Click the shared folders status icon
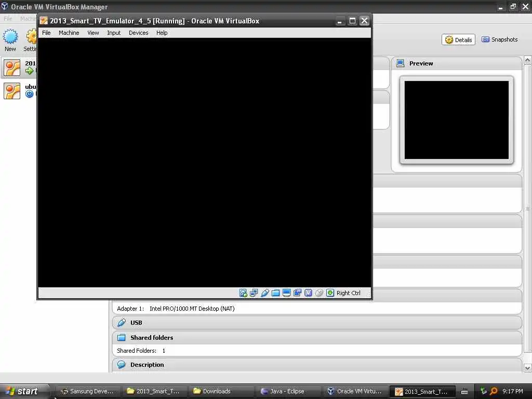Screen dimensions: 532x399 (x=275, y=293)
